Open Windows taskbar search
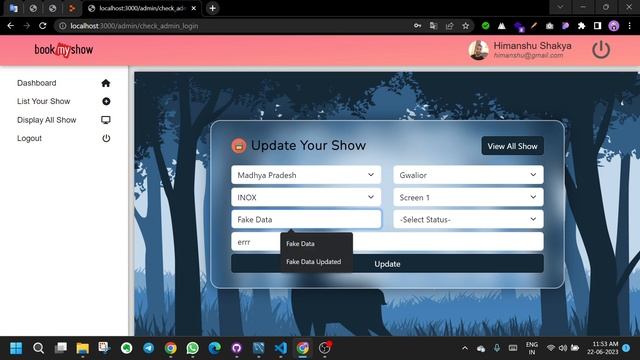 click(38, 348)
